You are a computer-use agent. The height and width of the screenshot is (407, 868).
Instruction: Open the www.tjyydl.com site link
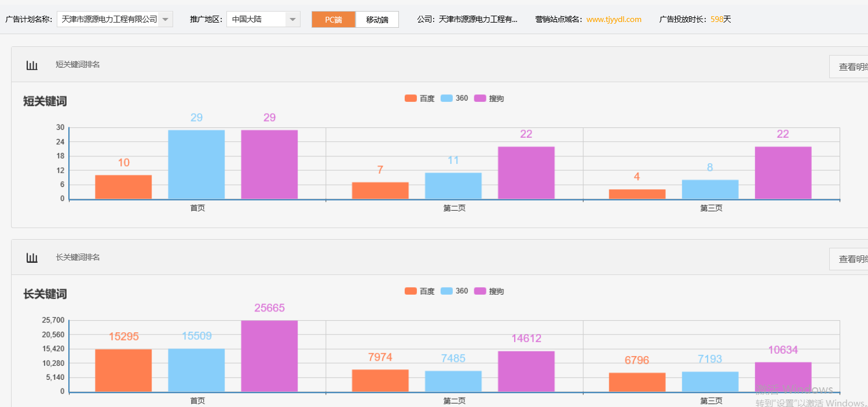point(613,19)
